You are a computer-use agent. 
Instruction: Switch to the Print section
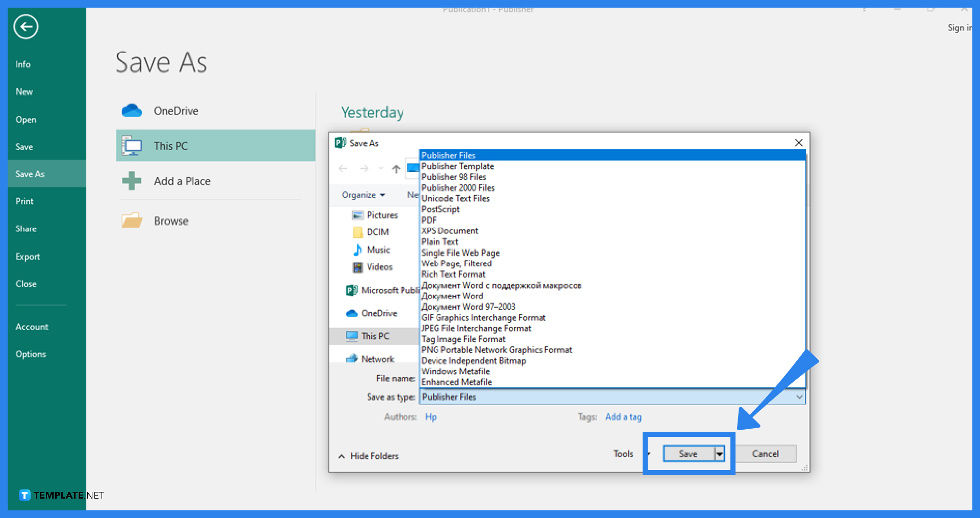click(x=24, y=201)
